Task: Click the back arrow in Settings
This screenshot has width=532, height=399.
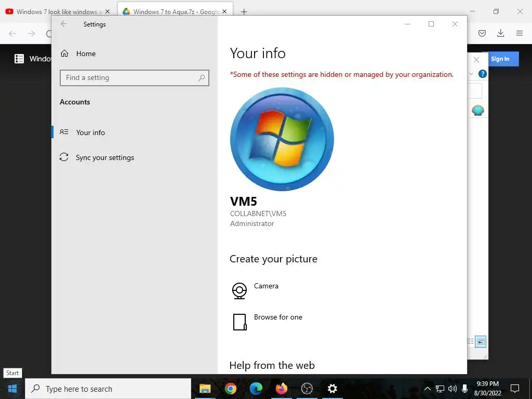Action: coord(64,24)
